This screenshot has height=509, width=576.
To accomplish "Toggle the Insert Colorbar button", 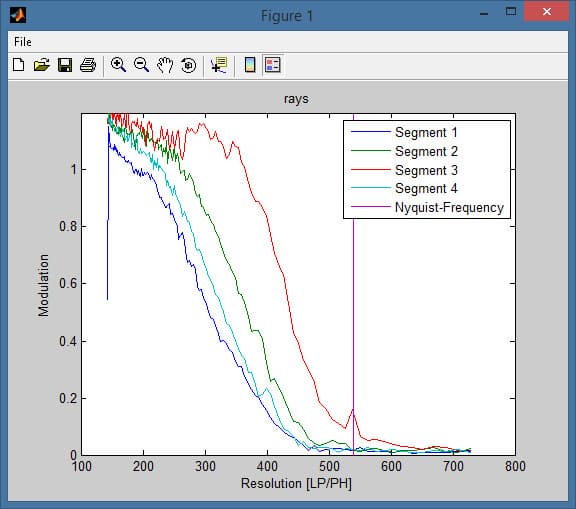I will (x=250, y=65).
